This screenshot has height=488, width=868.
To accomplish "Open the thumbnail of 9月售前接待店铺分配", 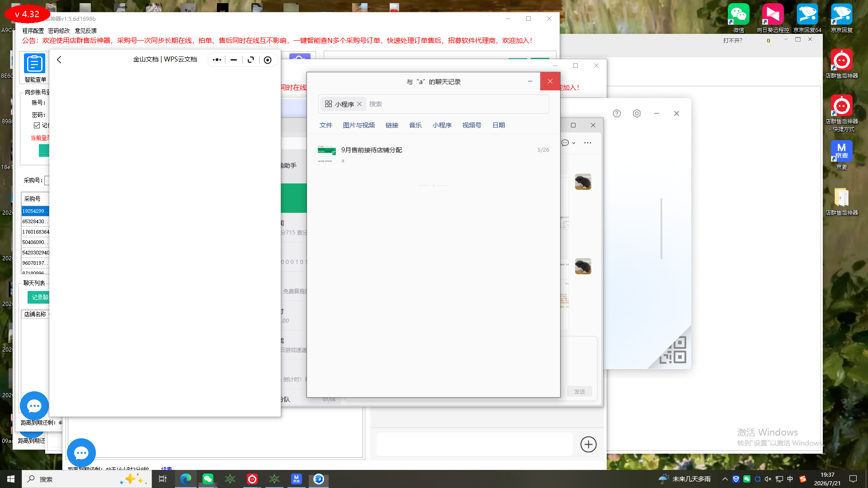I will pyautogui.click(x=327, y=154).
